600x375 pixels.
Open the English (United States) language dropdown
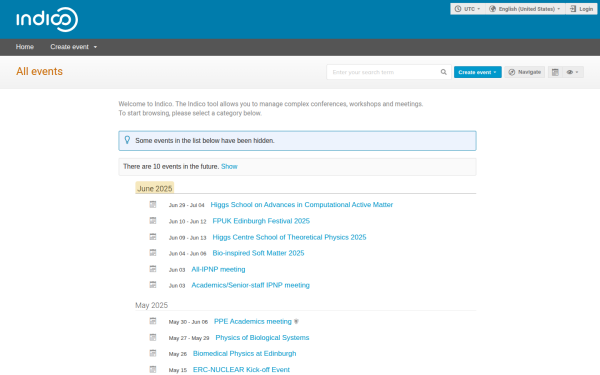click(525, 9)
